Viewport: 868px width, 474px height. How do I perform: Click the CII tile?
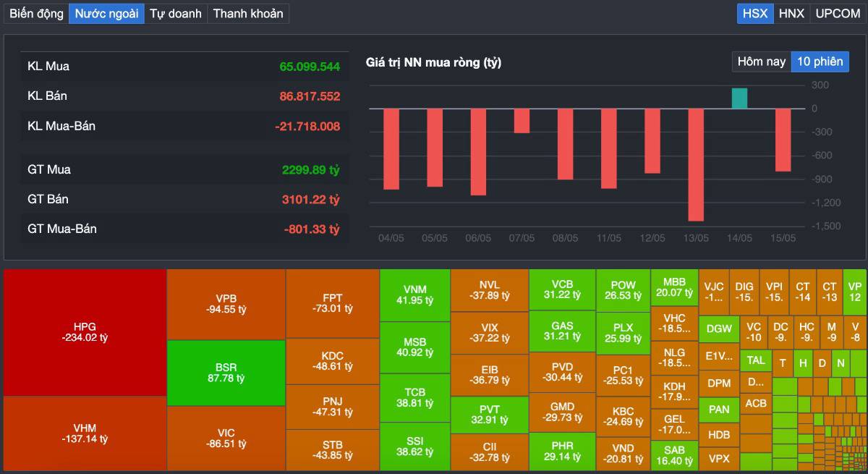490,452
